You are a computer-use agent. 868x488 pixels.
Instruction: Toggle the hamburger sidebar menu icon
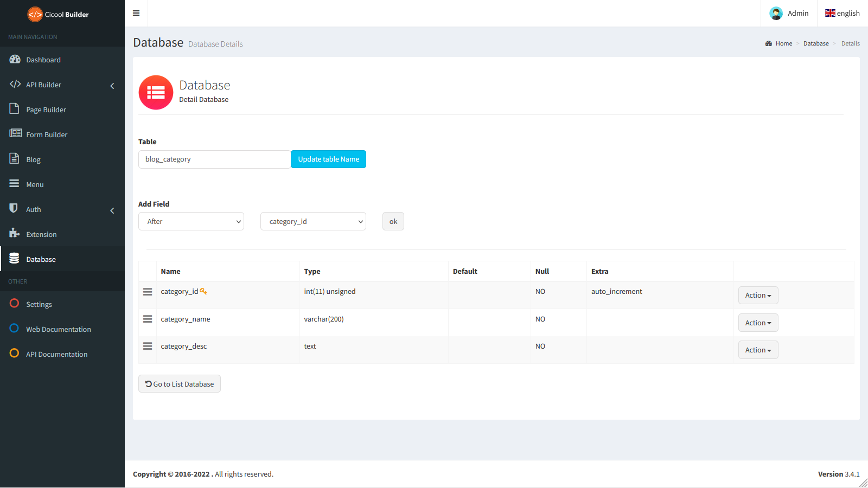pyautogui.click(x=136, y=13)
